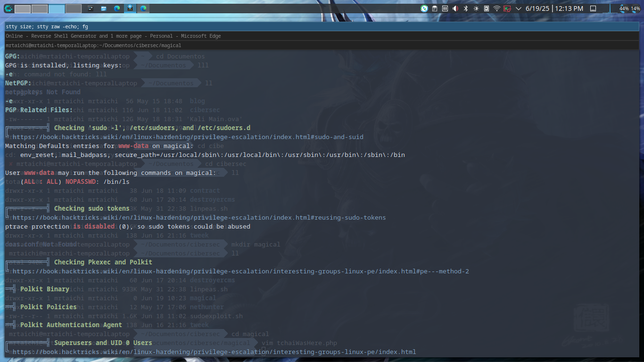Select the highlighted third virtual desktop
This screenshot has height=362, width=644.
point(57,8)
